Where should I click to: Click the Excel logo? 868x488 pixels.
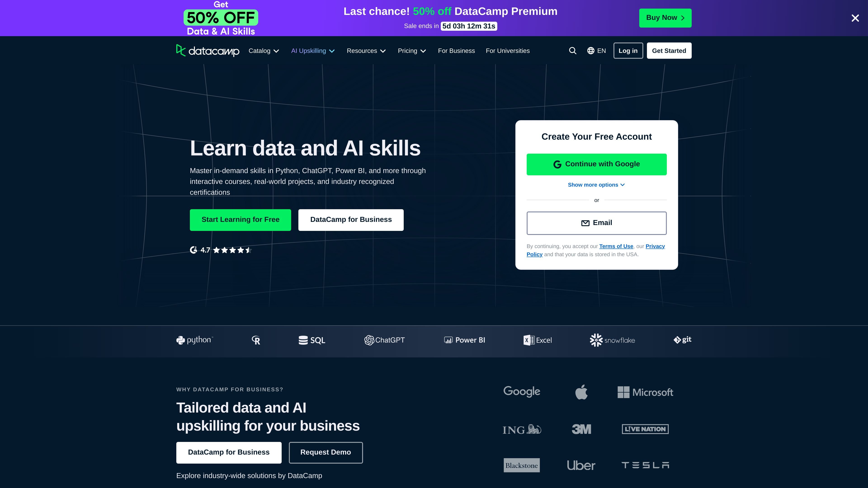tap(538, 340)
